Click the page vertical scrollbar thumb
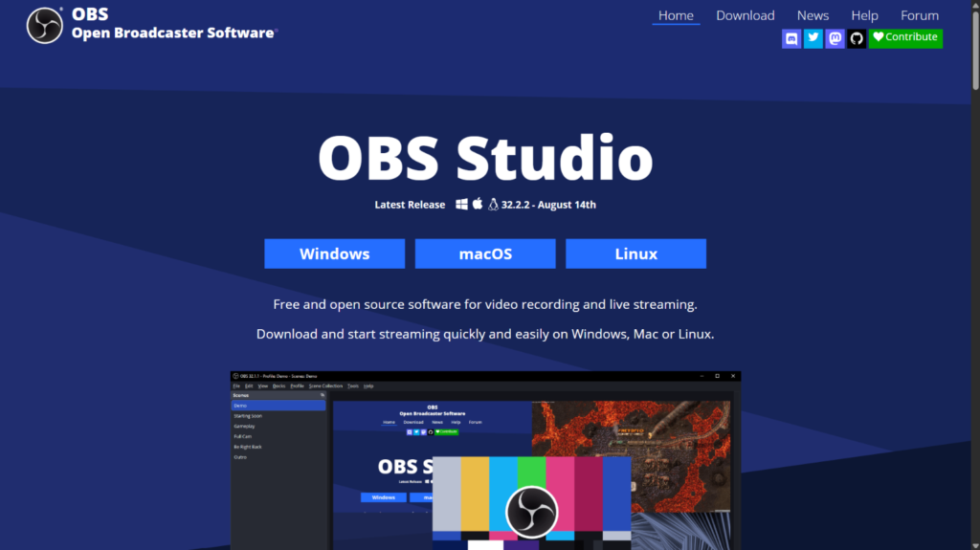Image resolution: width=980 pixels, height=550 pixels. click(975, 50)
